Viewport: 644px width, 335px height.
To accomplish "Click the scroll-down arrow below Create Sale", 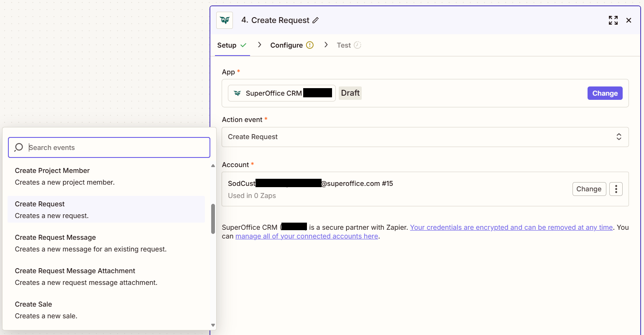I will 213,325.
